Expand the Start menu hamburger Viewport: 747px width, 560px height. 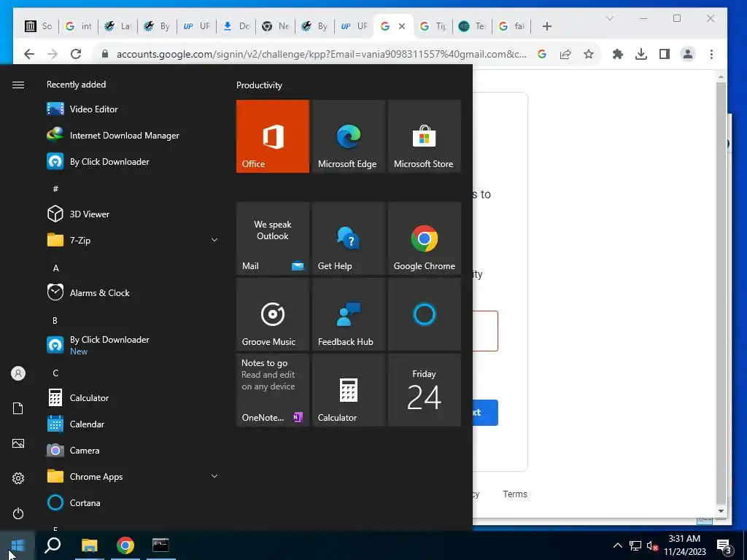coord(18,85)
